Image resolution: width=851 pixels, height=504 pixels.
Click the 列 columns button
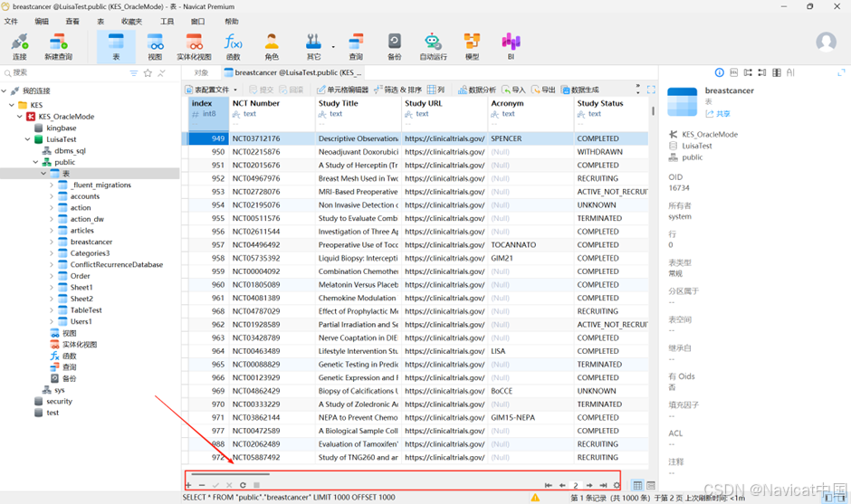pyautogui.click(x=435, y=90)
